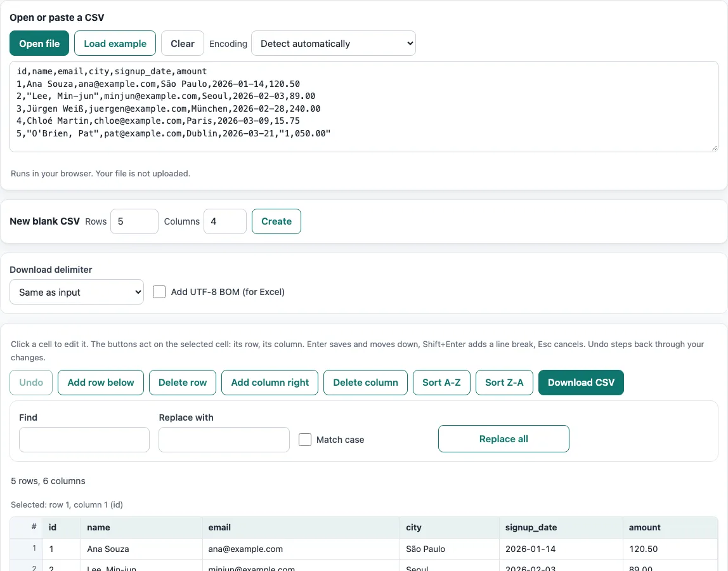Viewport: 728px width, 571px height.
Task: Click the Replace with field
Action: tap(224, 440)
